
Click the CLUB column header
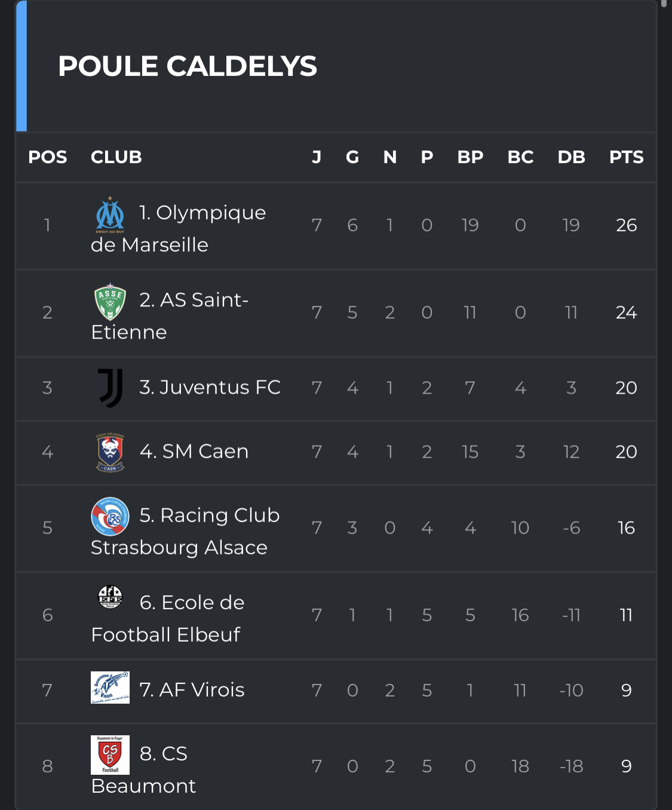[x=116, y=157]
